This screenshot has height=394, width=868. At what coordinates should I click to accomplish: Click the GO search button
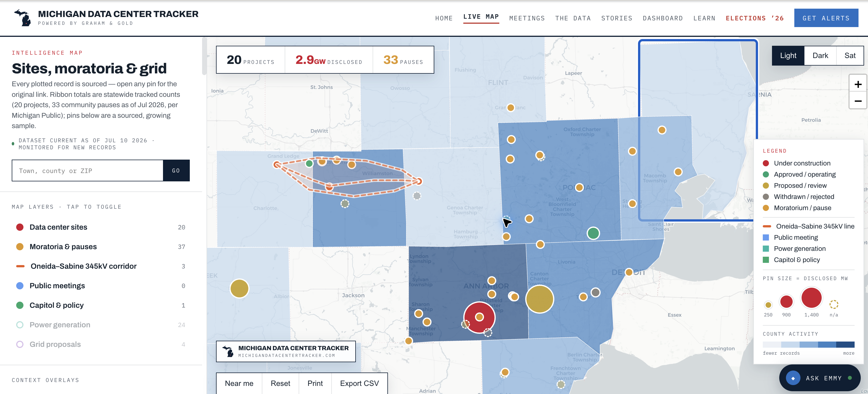pos(176,171)
